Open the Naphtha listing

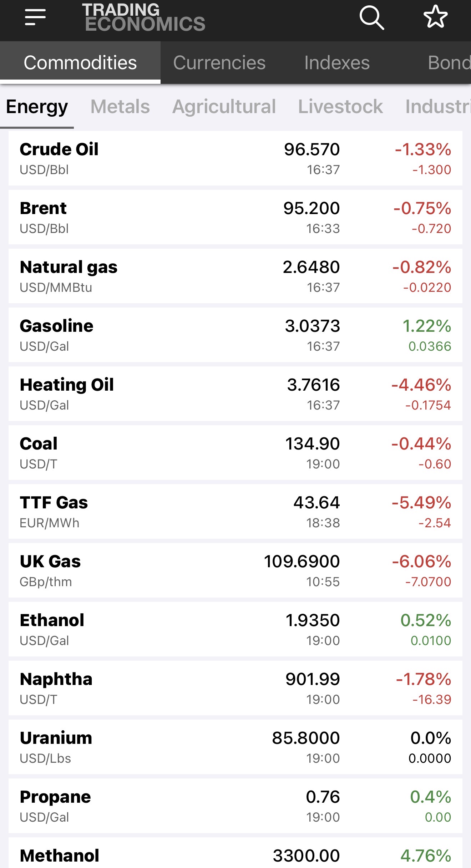(x=235, y=688)
